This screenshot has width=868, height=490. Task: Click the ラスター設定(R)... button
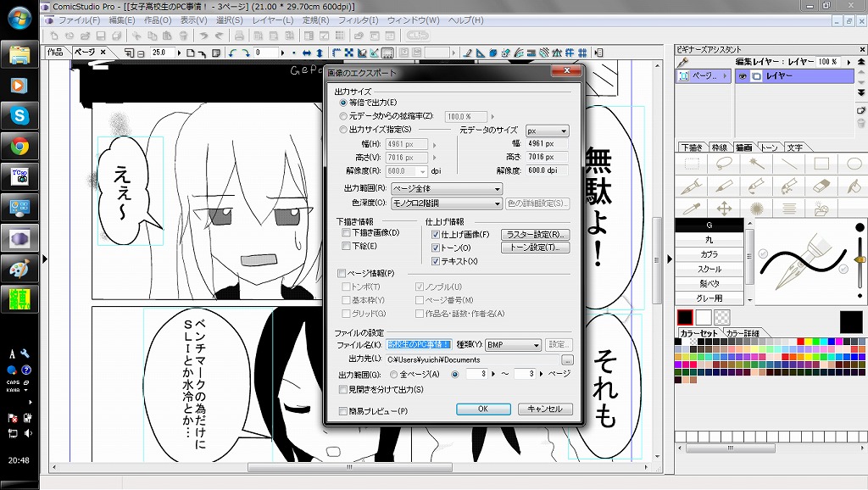coord(535,234)
